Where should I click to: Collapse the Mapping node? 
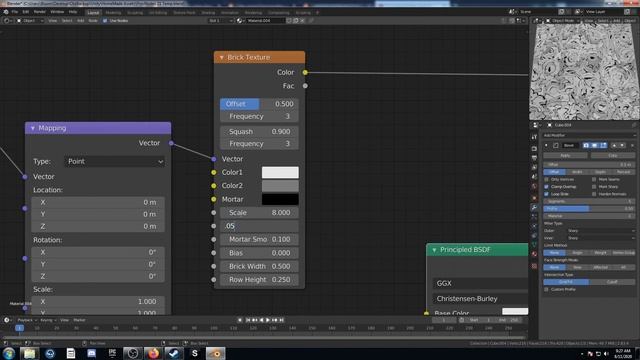[x=33, y=128]
